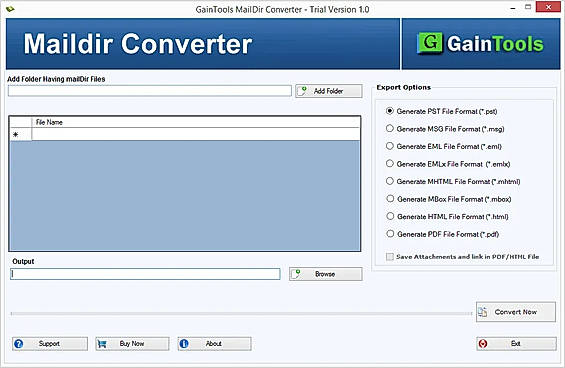This screenshot has height=368, width=565.
Task: Click the Convert Now document icon
Action: point(483,312)
